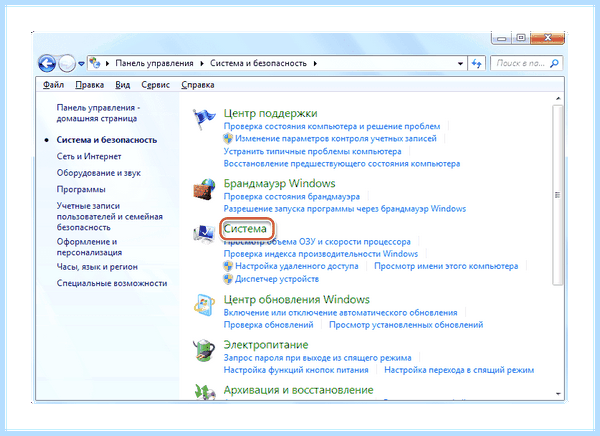Click the Система computer icon
Viewport: 600px width, 436px height.
pyautogui.click(x=204, y=234)
